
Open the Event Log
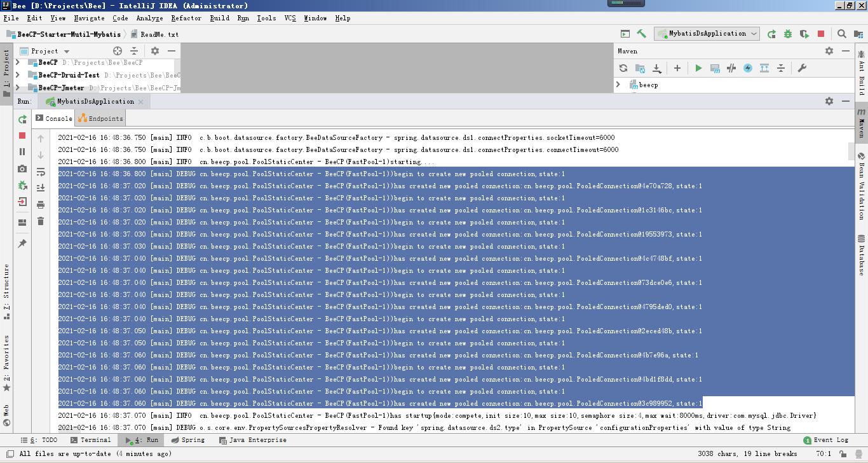pyautogui.click(x=826, y=440)
